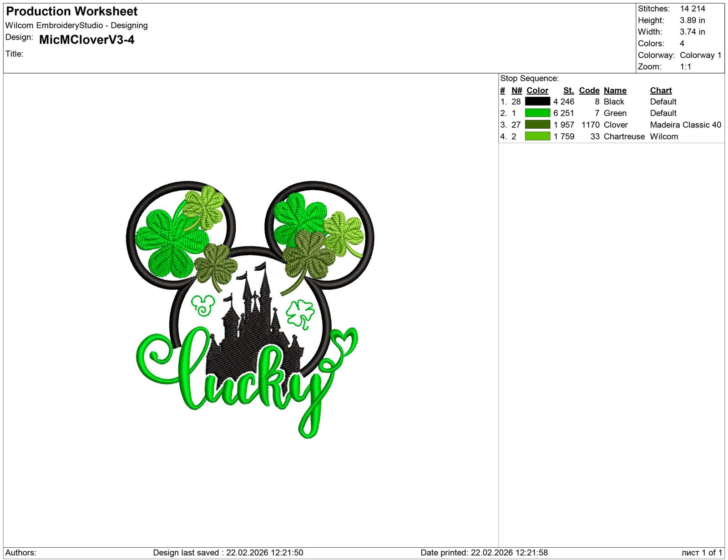Select the Chartreuse color swatch for stop 4
The width and height of the screenshot is (728, 560).
point(538,136)
